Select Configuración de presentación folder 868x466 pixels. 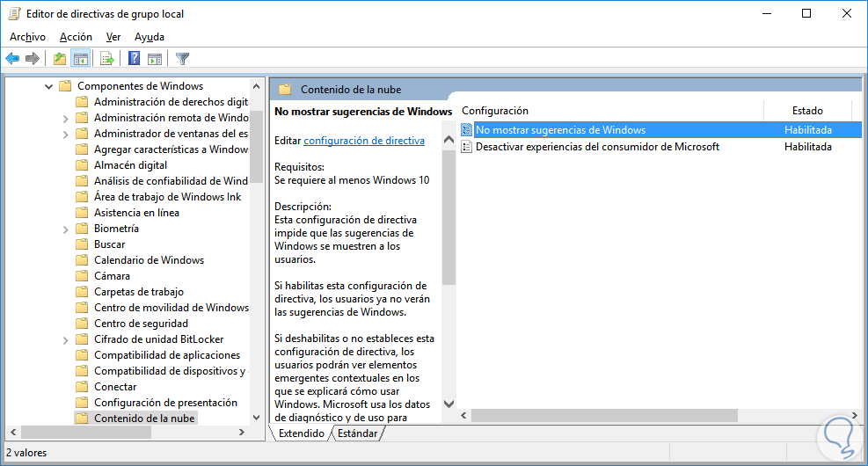[x=165, y=403]
